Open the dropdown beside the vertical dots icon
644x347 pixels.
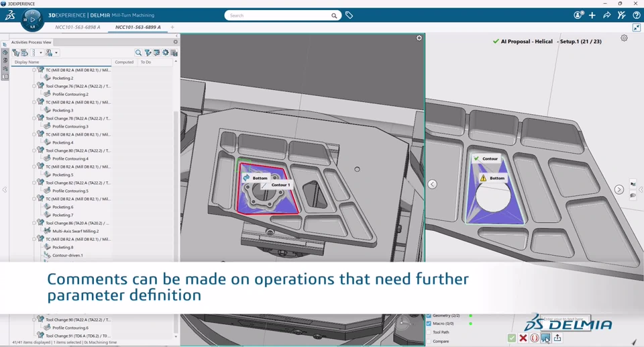41,52
